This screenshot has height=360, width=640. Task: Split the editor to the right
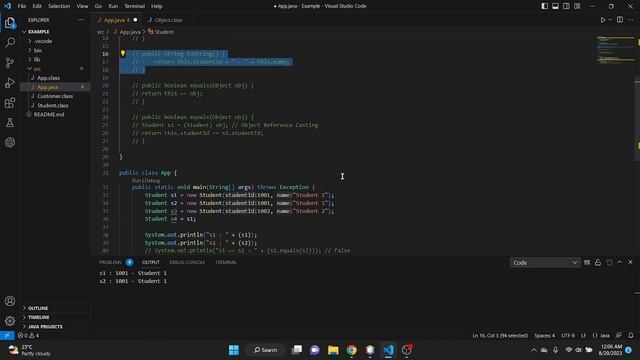coord(620,20)
